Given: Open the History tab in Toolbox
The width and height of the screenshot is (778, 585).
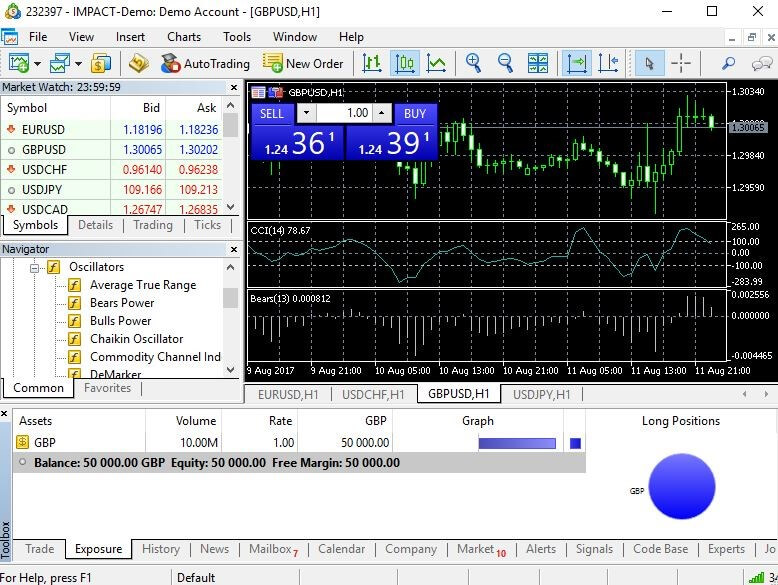Looking at the screenshot, I should point(161,549).
